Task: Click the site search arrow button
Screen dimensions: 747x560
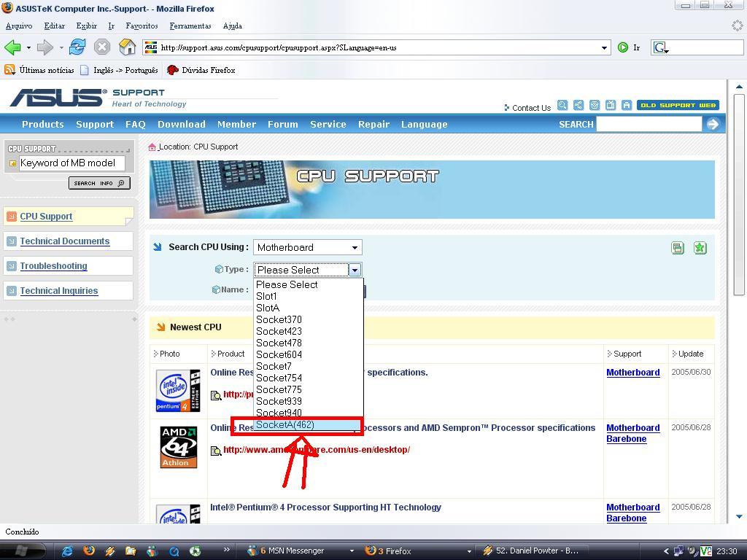Action: [x=713, y=124]
